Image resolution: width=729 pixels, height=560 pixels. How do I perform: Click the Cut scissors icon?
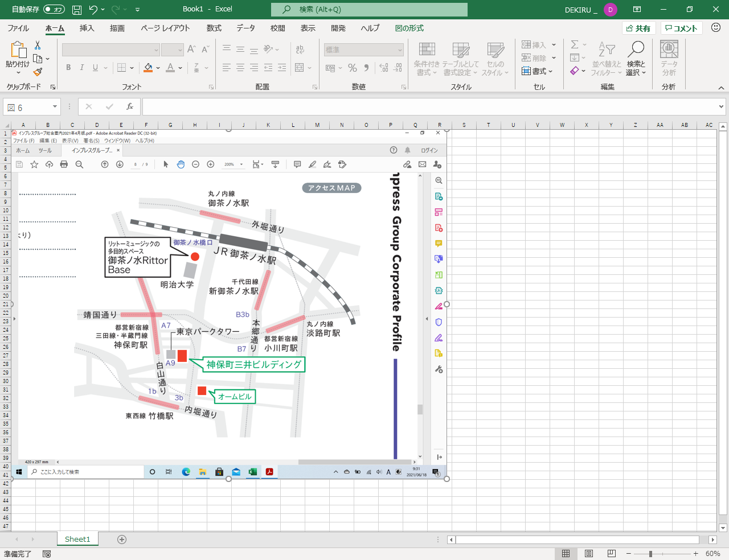click(38, 45)
